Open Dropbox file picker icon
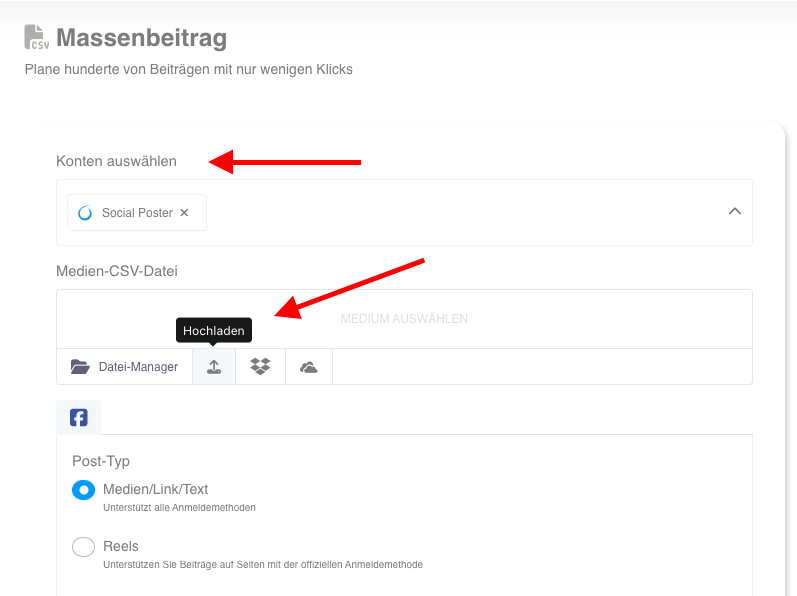Screen dimensions: 797x596 pos(260,366)
